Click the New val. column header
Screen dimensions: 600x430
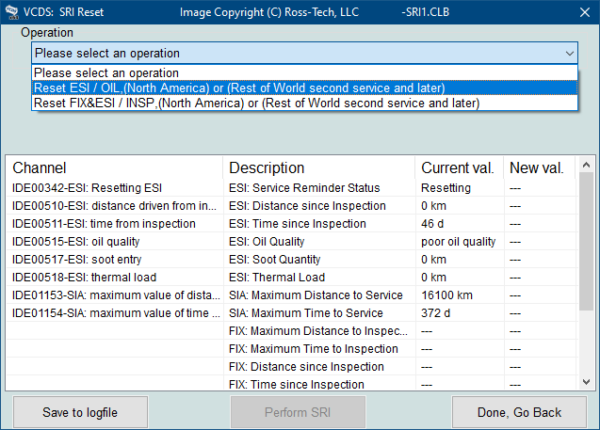click(537, 168)
